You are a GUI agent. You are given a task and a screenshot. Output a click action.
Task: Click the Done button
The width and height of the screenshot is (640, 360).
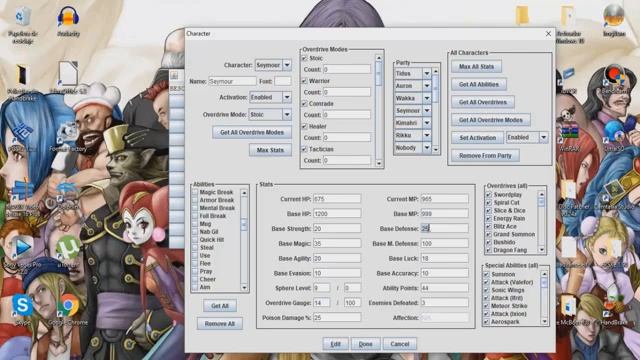(365, 344)
